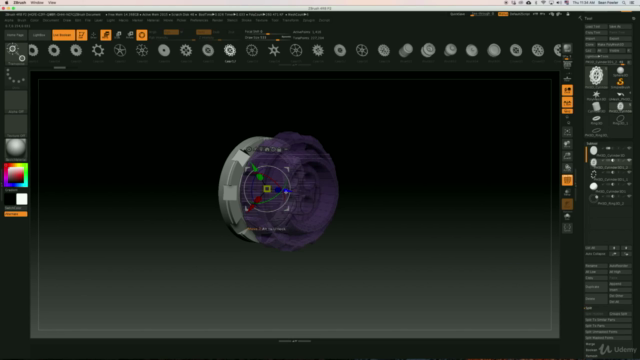Expand the Boolean section

pyautogui.click(x=591, y=350)
